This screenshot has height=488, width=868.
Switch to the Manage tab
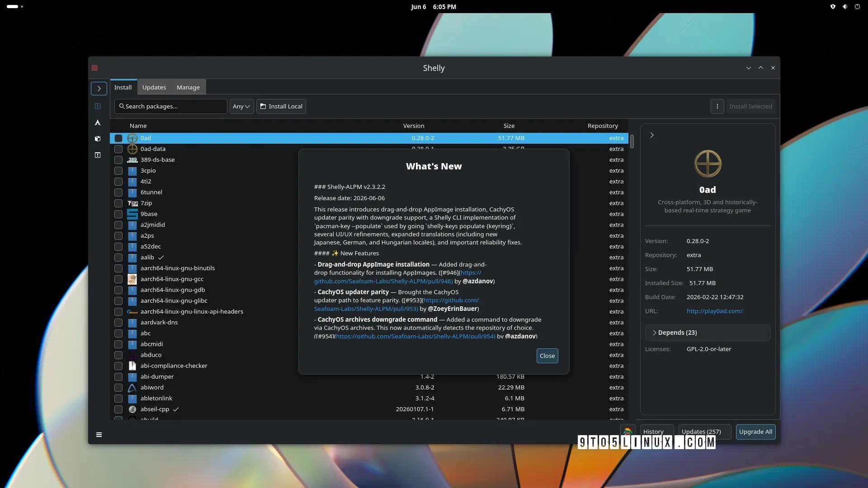click(188, 87)
